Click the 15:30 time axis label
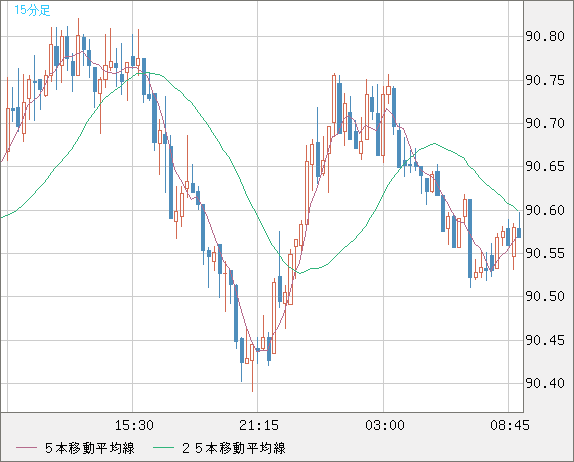 pos(134,425)
